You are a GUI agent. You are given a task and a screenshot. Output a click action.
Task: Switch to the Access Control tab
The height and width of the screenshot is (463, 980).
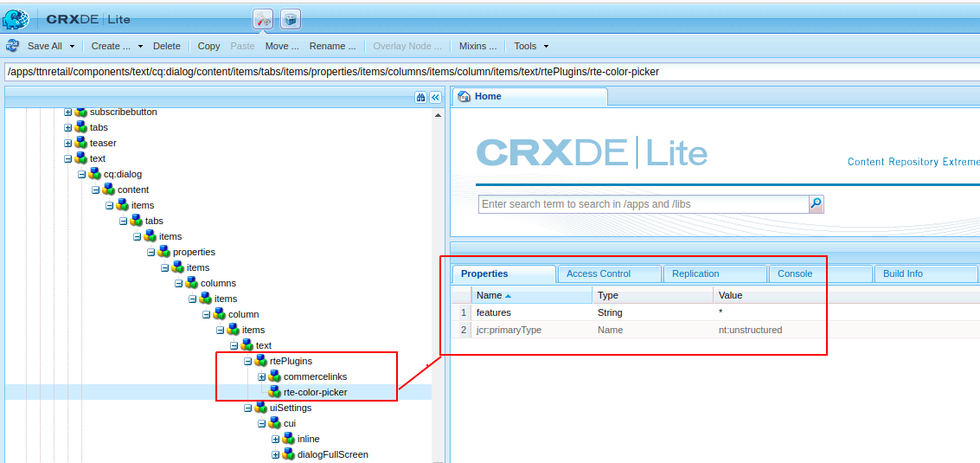(610, 273)
